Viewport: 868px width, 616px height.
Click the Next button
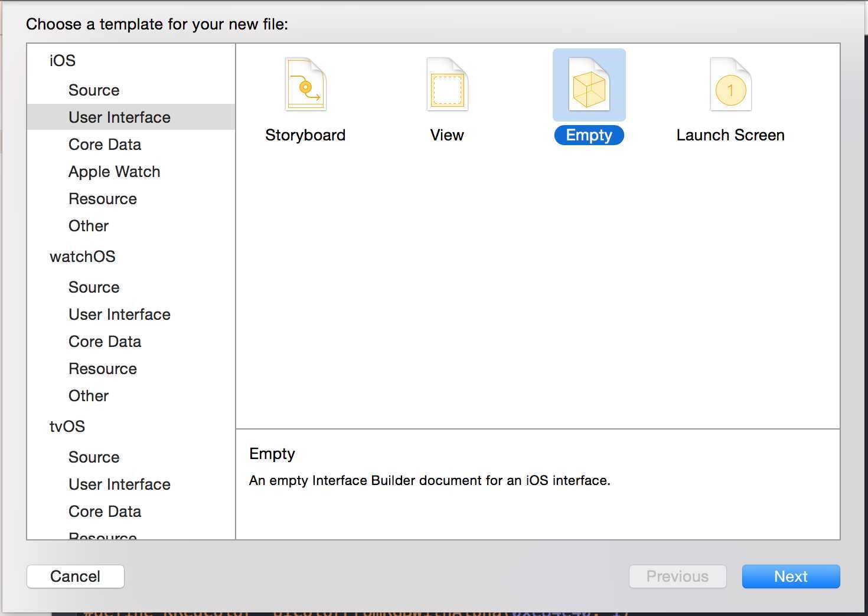(x=791, y=576)
